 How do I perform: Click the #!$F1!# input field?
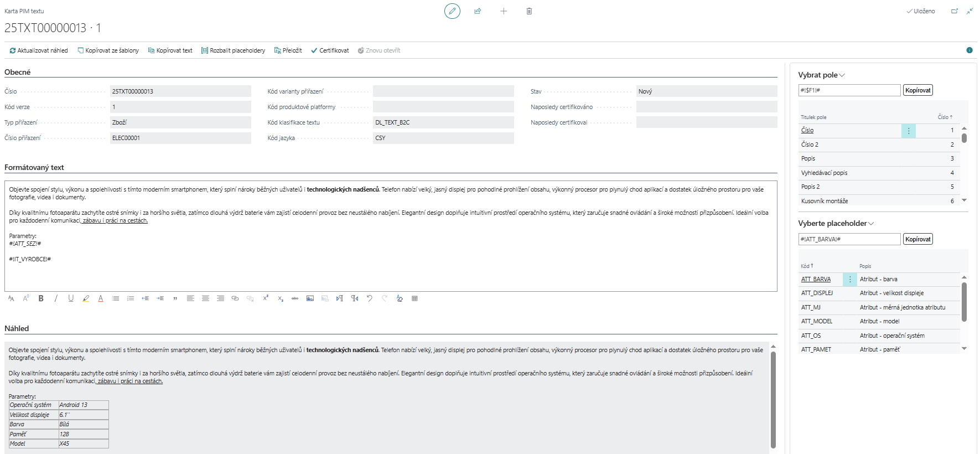(x=849, y=90)
